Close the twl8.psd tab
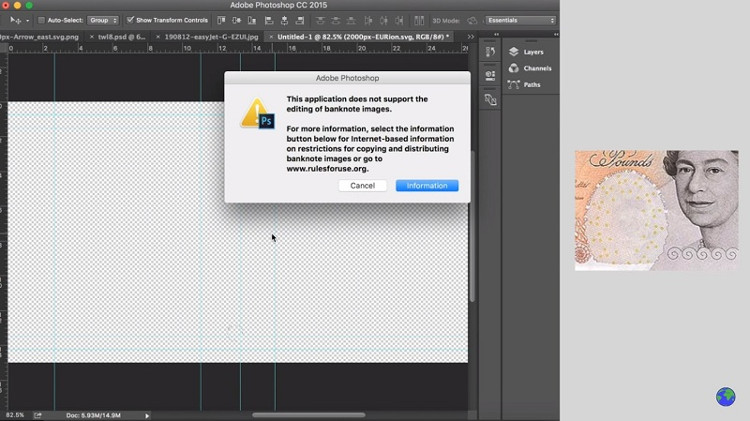Image resolution: width=750 pixels, height=421 pixels. [91, 36]
